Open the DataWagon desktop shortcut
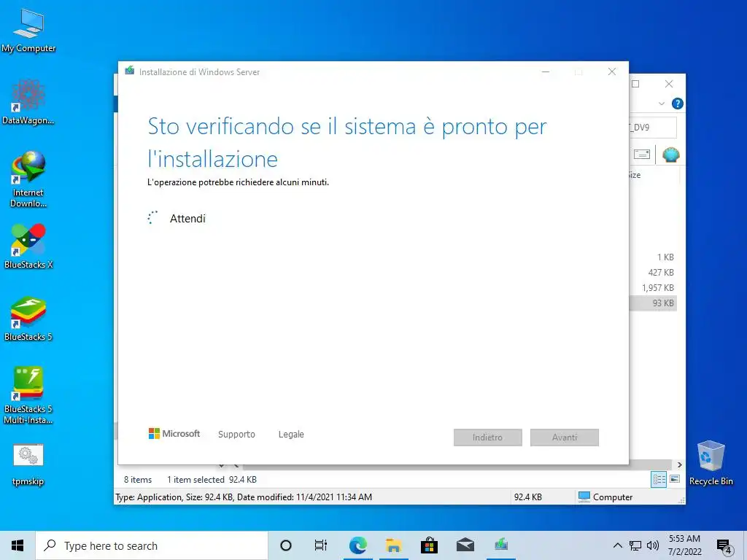This screenshot has width=747, height=560. (x=28, y=102)
